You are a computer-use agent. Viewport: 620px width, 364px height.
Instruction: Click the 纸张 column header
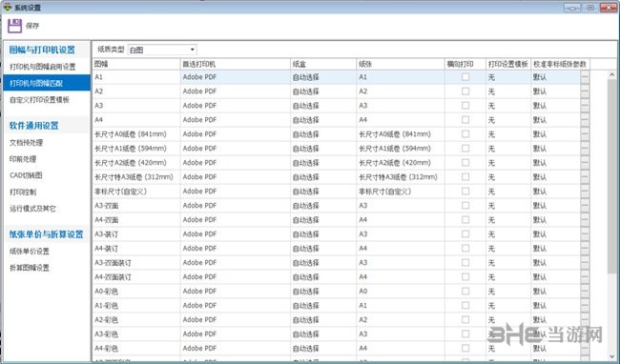point(401,64)
